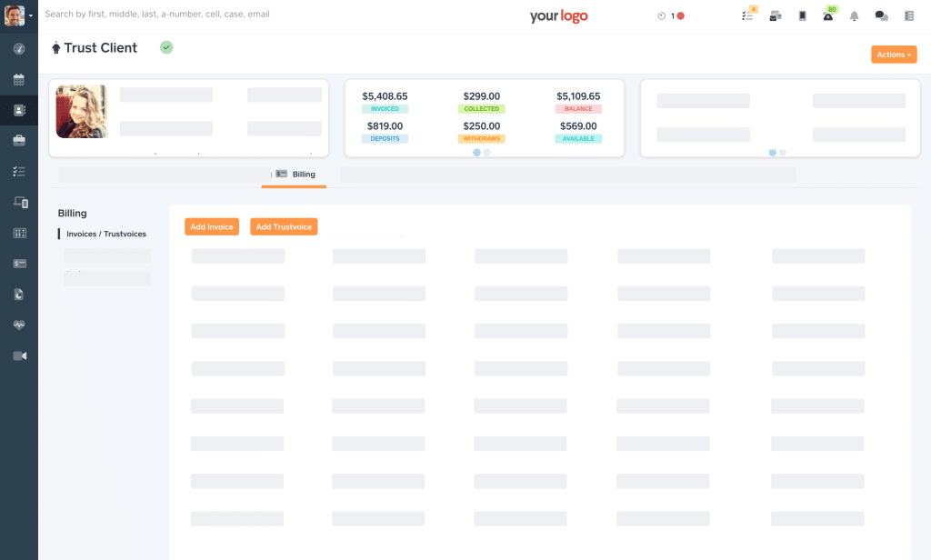Expand the Actions dropdown
This screenshot has width=931, height=560.
coord(894,55)
